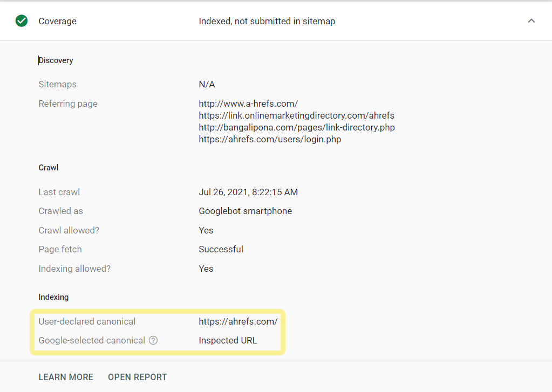Screen dimensions: 552x392
Task: Click the "Googlebot smartphone" crawled-as value
Action: coord(245,211)
